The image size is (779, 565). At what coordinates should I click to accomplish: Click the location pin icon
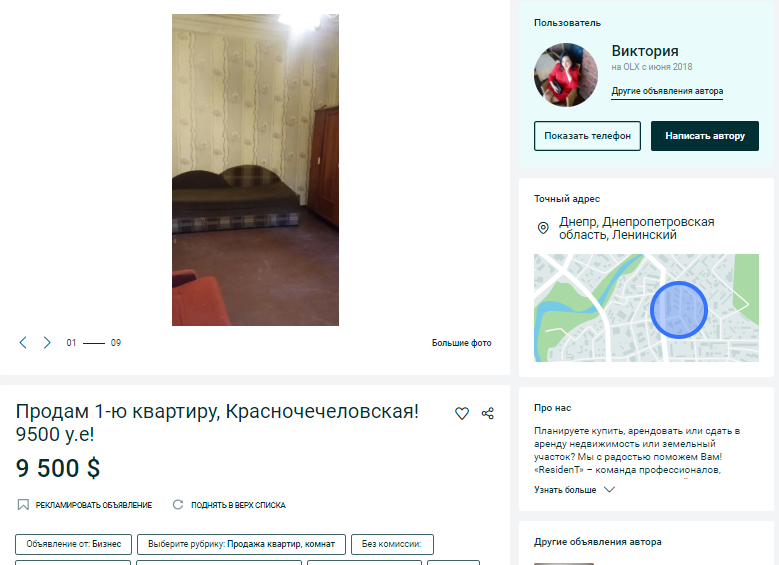(543, 228)
